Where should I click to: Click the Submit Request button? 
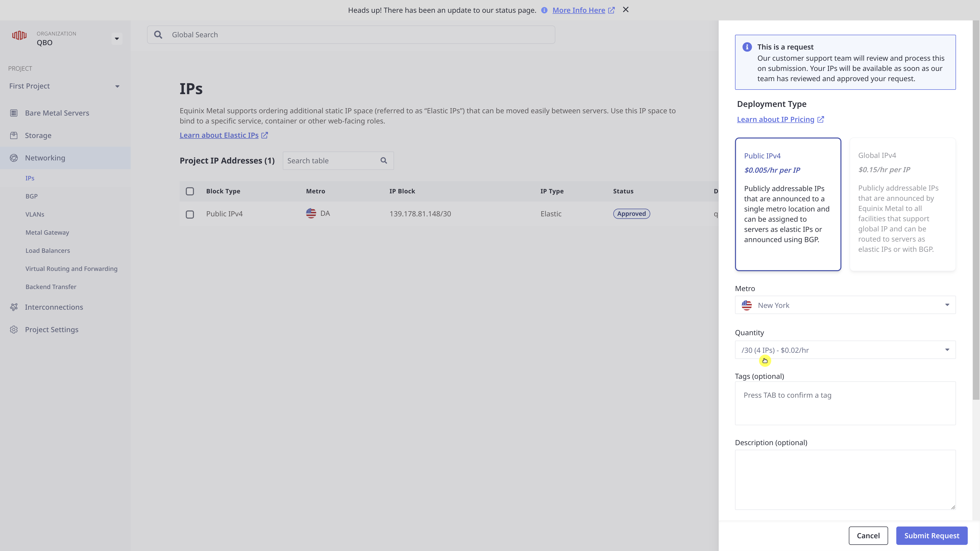[x=932, y=535]
